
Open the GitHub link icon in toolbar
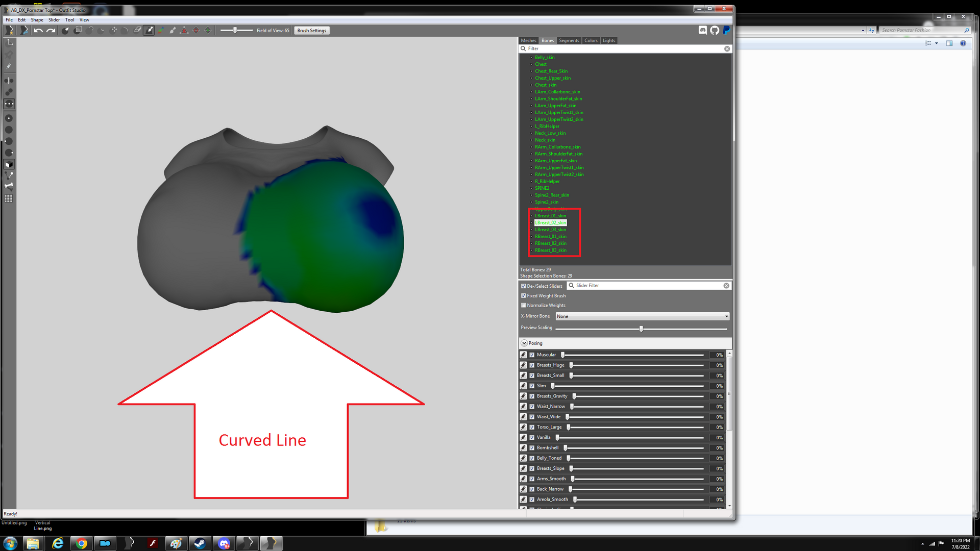click(x=715, y=31)
